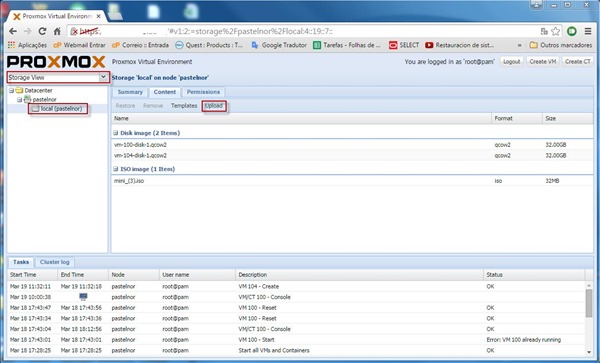
Task: Open the Tarefas - Folhas de bookmark
Action: (347, 45)
